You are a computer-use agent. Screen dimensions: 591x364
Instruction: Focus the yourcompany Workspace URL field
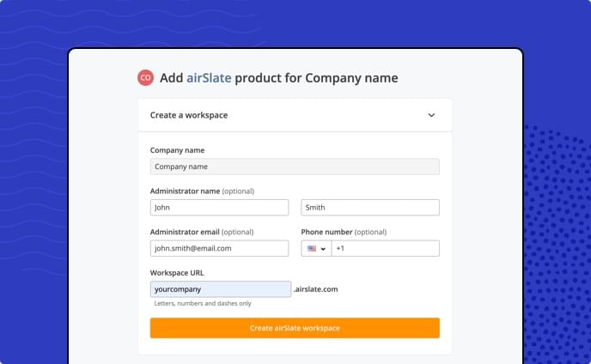(x=221, y=289)
